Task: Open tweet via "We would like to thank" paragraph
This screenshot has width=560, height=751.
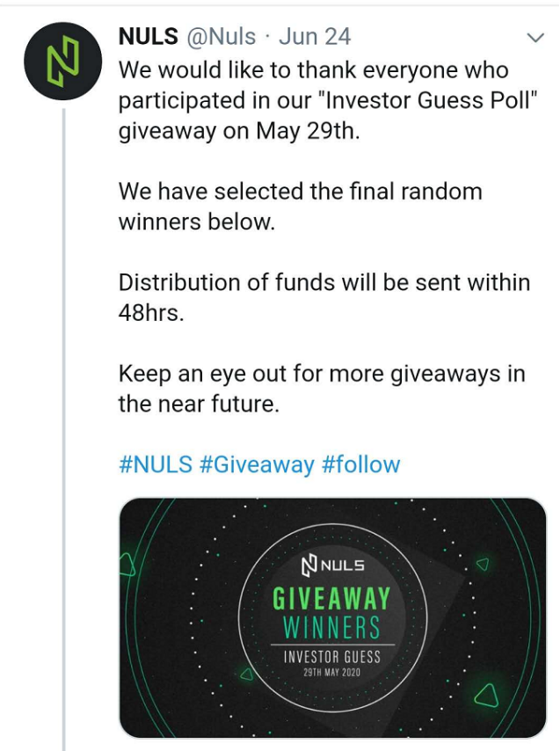Action: click(328, 100)
